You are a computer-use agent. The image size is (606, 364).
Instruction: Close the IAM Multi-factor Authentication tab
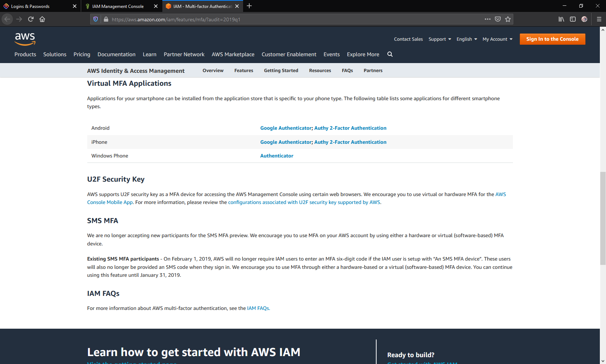coord(237,6)
